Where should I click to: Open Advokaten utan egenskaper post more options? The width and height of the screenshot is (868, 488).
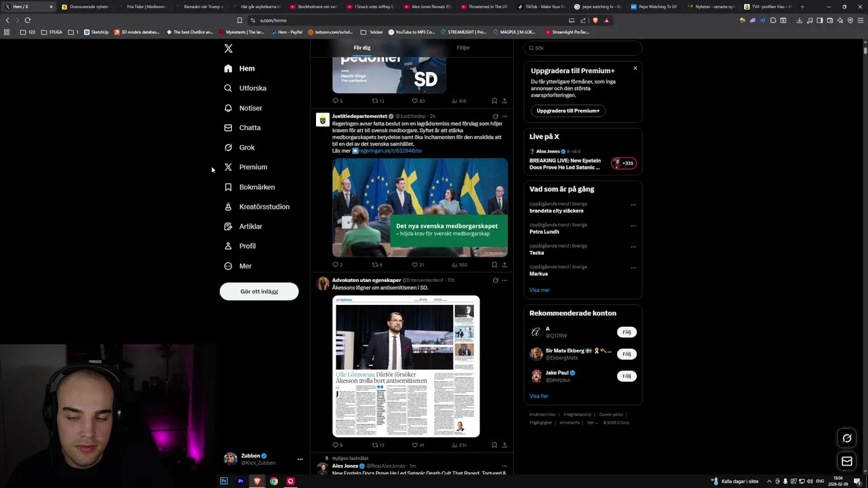505,281
